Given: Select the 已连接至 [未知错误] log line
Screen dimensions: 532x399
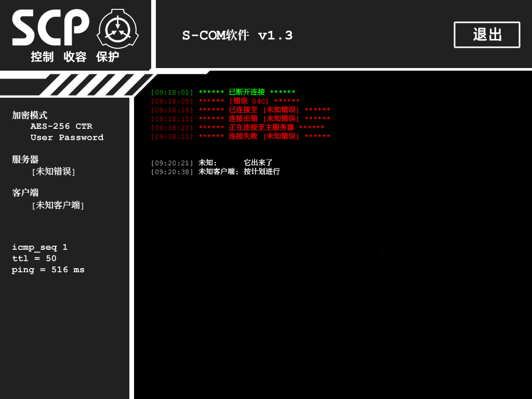Looking at the screenshot, I should (x=241, y=110).
